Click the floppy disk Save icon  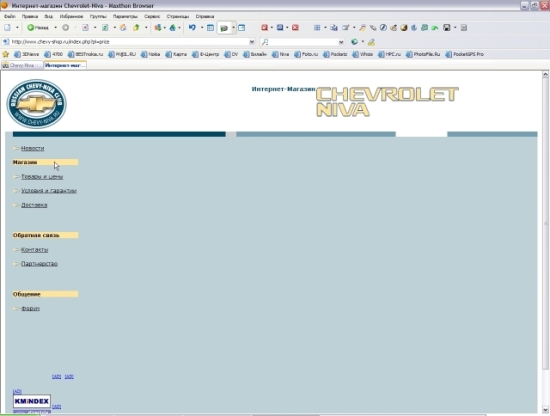pos(447,28)
